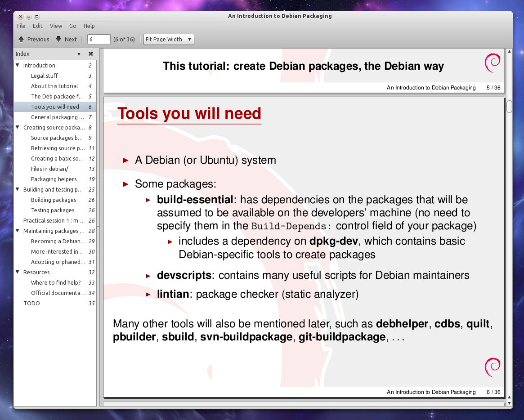The height and width of the screenshot is (420, 524).
Task: Click the vertical scrollbar thumb
Action: 509,107
